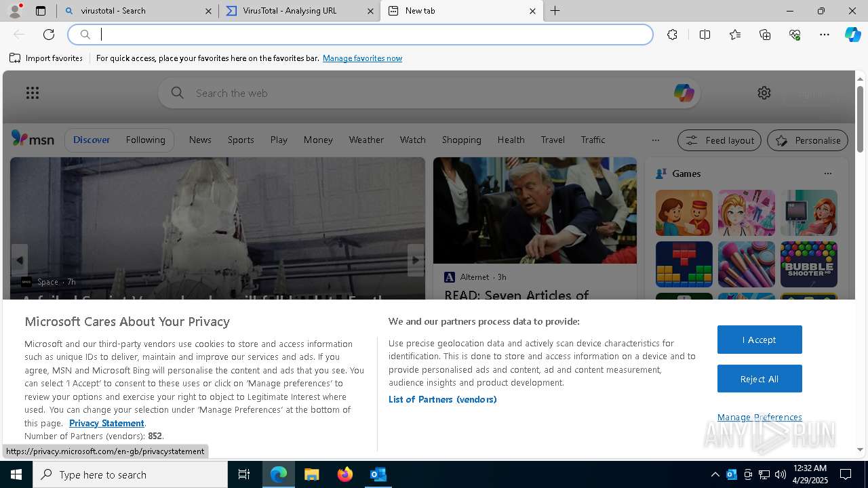Viewport: 868px width, 488px height.
Task: Open the Edge profile icon
Action: coord(15,11)
